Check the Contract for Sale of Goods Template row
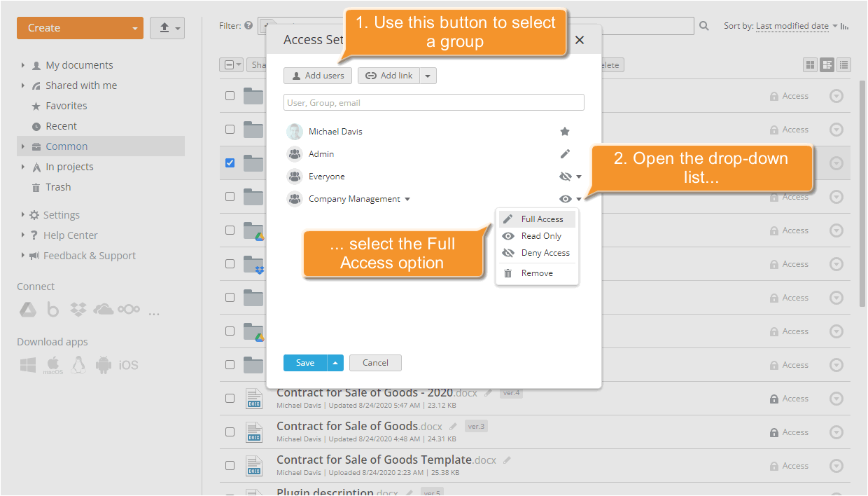 (x=230, y=464)
